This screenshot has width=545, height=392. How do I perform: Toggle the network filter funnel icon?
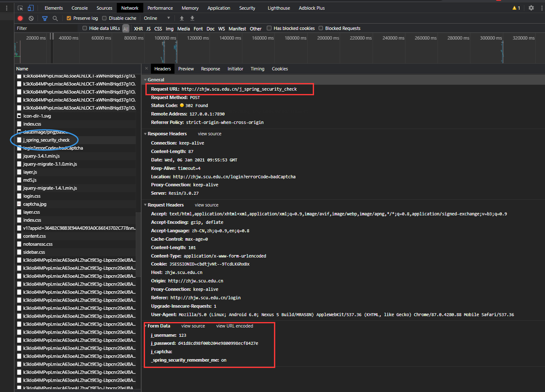[x=45, y=18]
